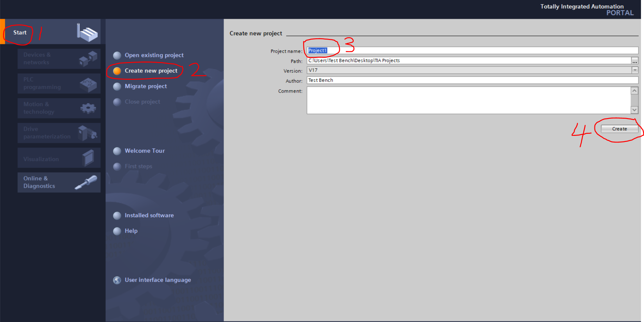Click the bullet beside Close project
644x322 pixels.
tap(117, 102)
